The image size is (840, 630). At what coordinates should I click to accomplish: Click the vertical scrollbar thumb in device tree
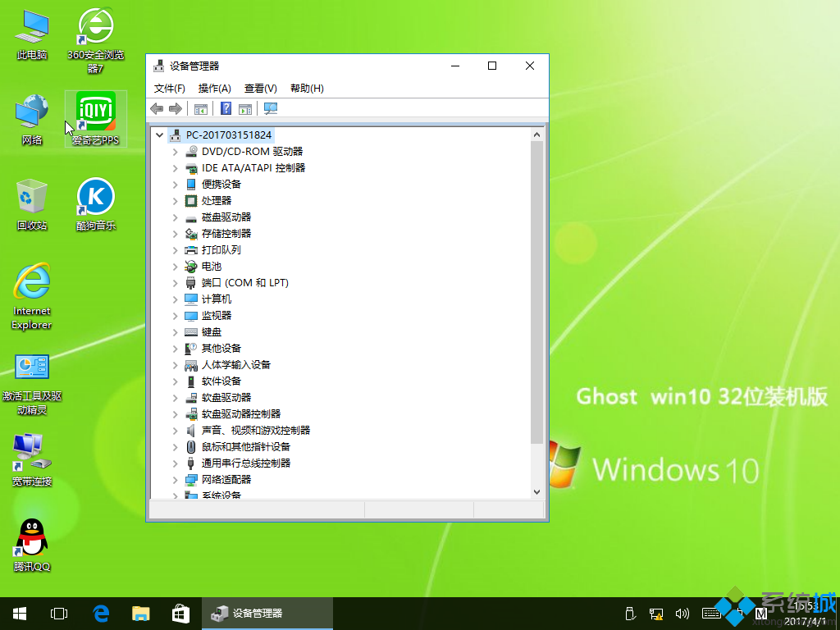point(536,293)
